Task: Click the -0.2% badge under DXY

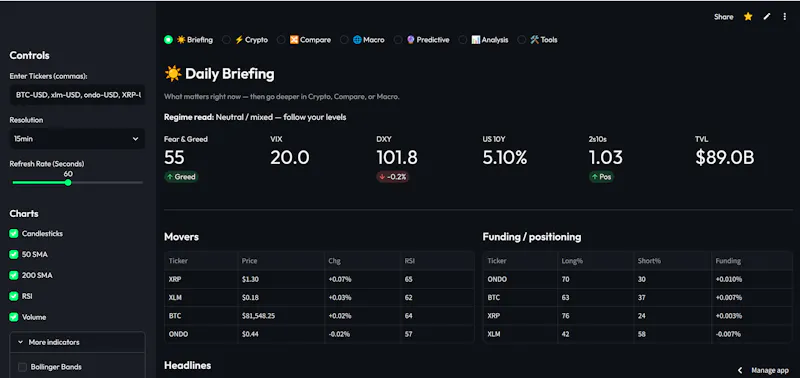Action: pyautogui.click(x=392, y=177)
